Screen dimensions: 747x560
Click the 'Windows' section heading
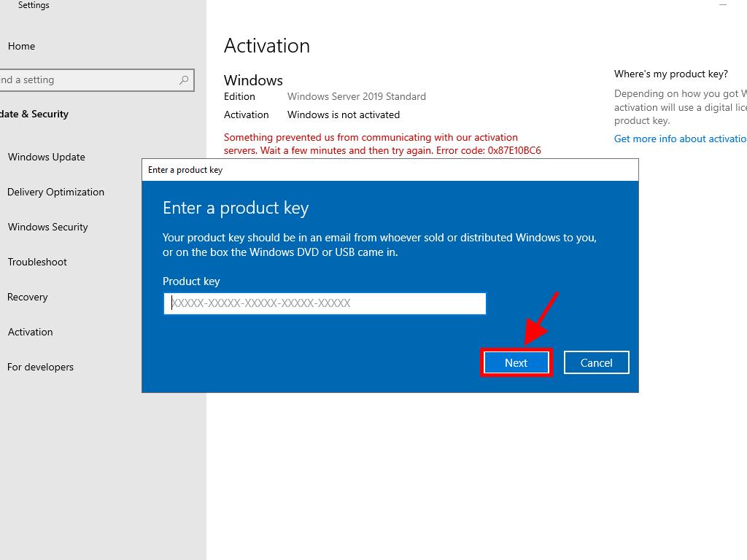pos(253,80)
